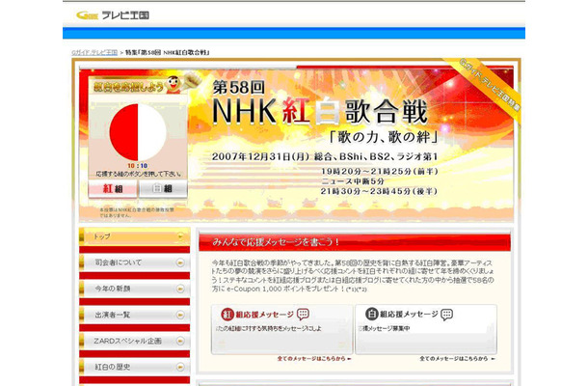Click the megaphone mascot icon
The image size is (588, 386).
tap(182, 83)
